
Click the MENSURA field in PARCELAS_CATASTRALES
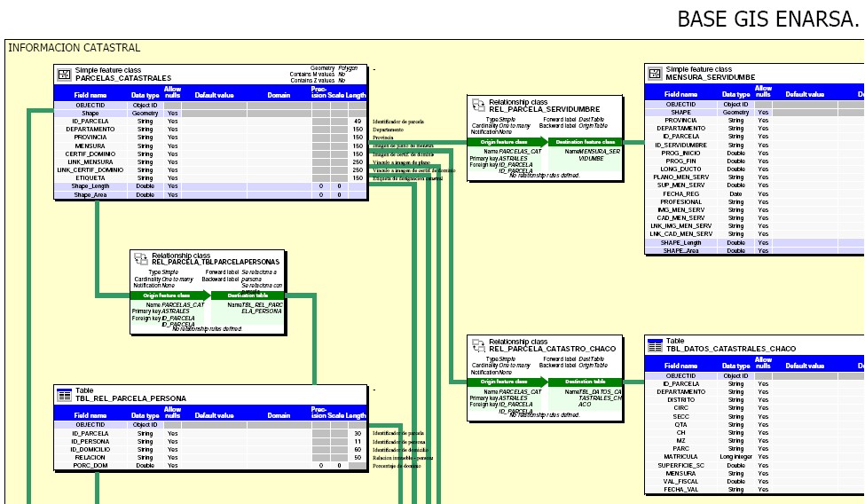pyautogui.click(x=210, y=146)
